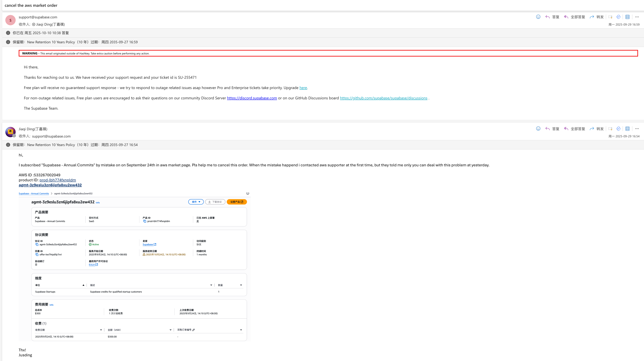Click the apps grid icon on Jiaqi Ding's email
Screen dimensions: 644x361
pyautogui.click(x=627, y=129)
